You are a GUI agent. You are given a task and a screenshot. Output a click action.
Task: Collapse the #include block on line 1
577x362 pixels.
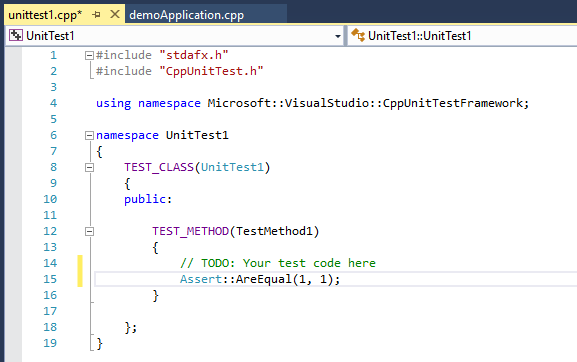tap(89, 55)
